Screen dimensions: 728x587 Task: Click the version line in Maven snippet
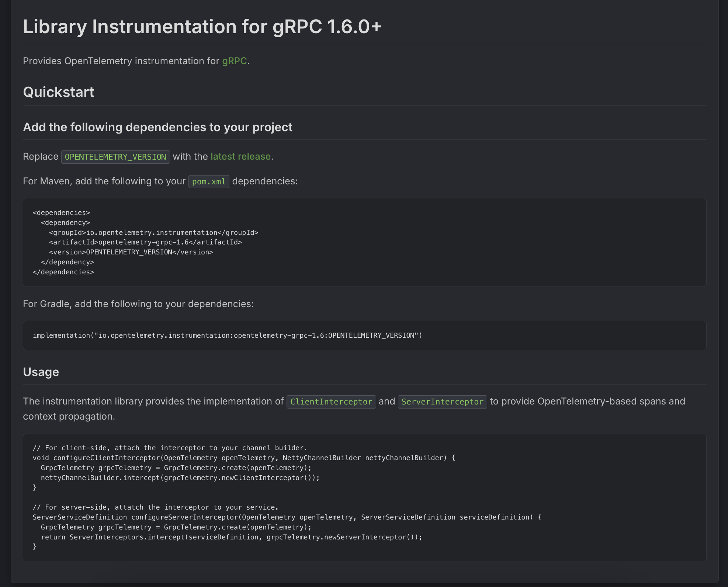click(131, 252)
